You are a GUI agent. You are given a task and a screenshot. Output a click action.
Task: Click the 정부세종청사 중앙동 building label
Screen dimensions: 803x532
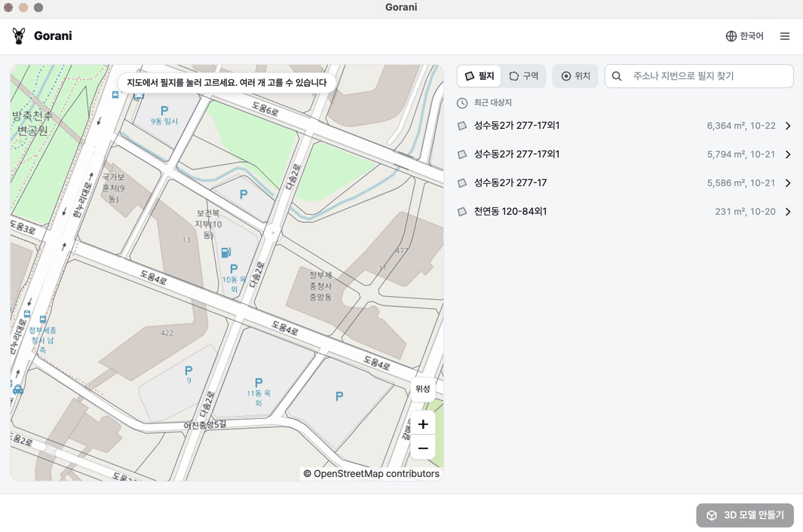[320, 286]
